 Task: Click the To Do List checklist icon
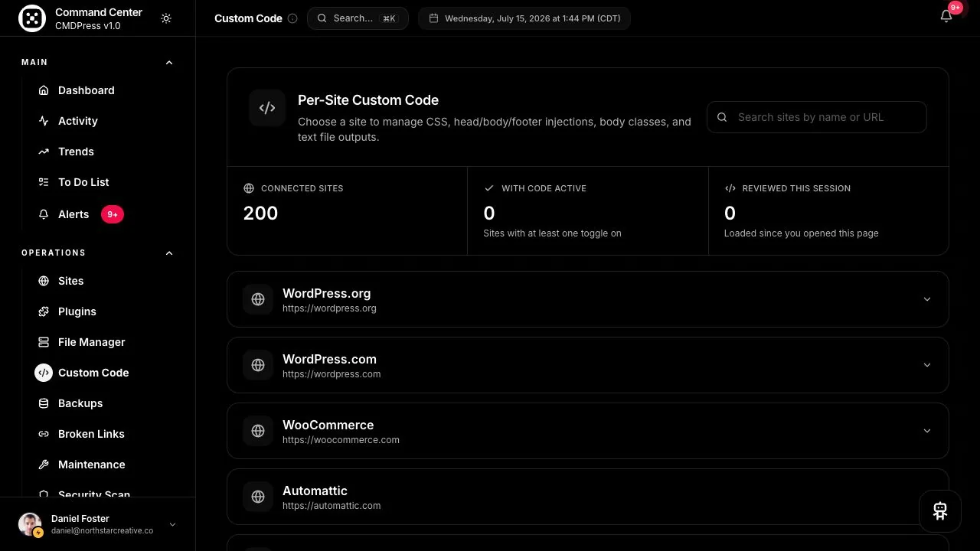44,182
